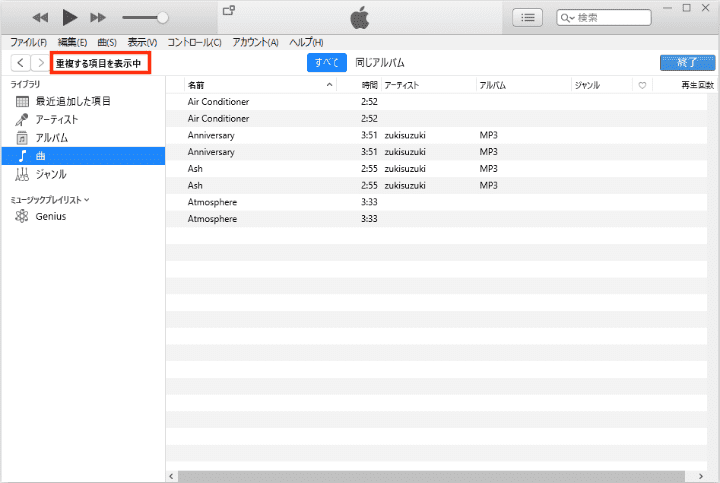Open Genius playlist

coord(50,216)
